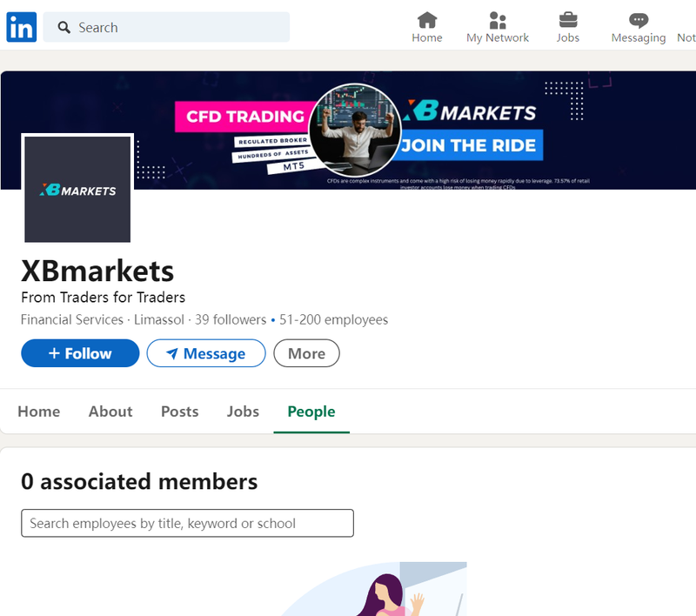The image size is (696, 616).
Task: Click the XBmarkets company logo thumbnail
Action: pos(77,189)
